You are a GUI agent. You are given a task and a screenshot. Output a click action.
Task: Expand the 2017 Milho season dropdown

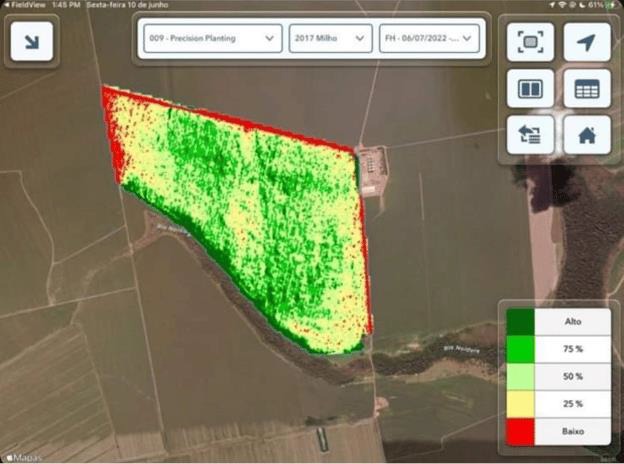point(330,39)
